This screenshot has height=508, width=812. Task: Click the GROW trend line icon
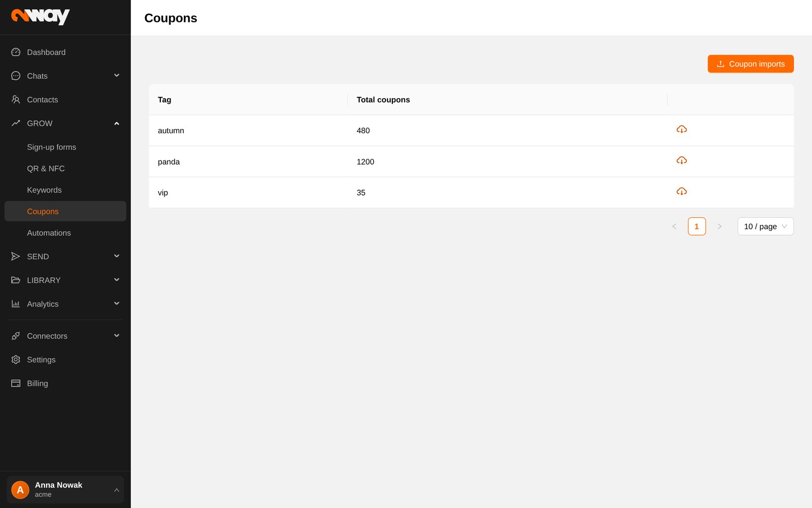[16, 123]
